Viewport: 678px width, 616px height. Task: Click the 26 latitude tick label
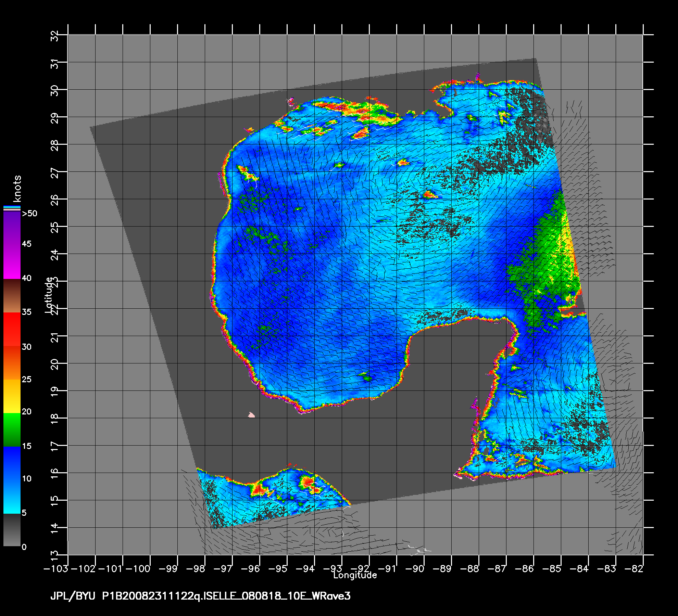(x=54, y=200)
